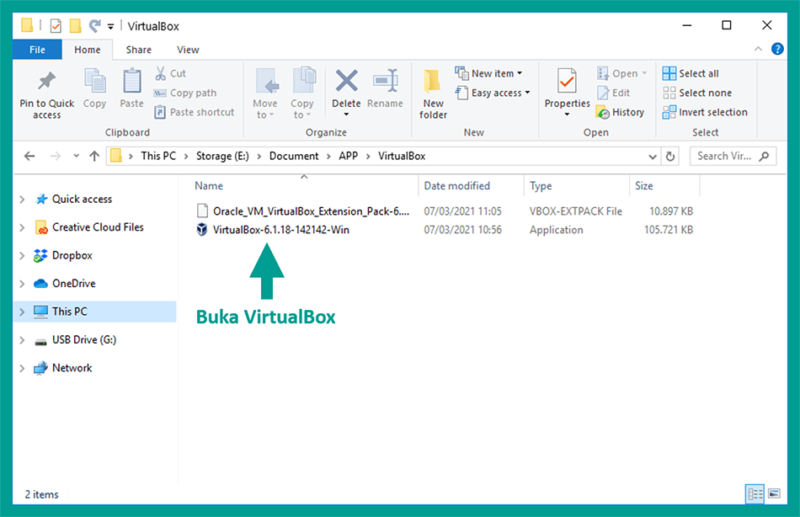Open recent locations dropdown arrow
The width and height of the screenshot is (800, 517).
pos(76,156)
